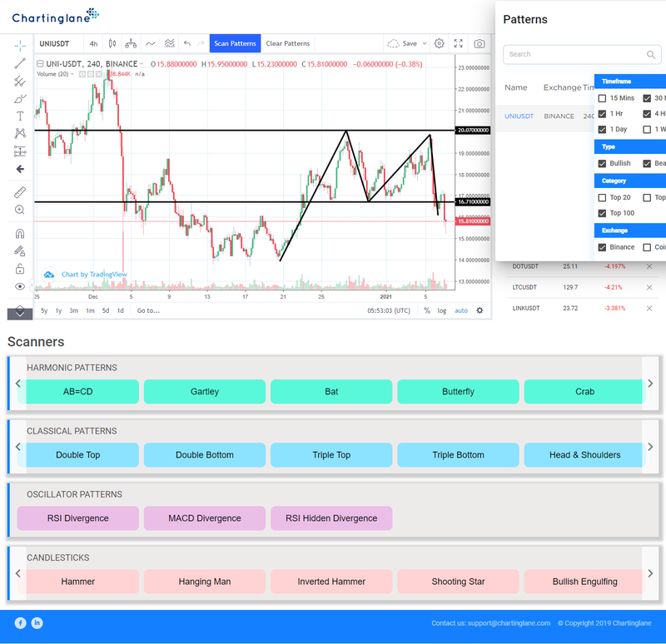
Task: Set chart range to 5d
Action: coord(106,310)
